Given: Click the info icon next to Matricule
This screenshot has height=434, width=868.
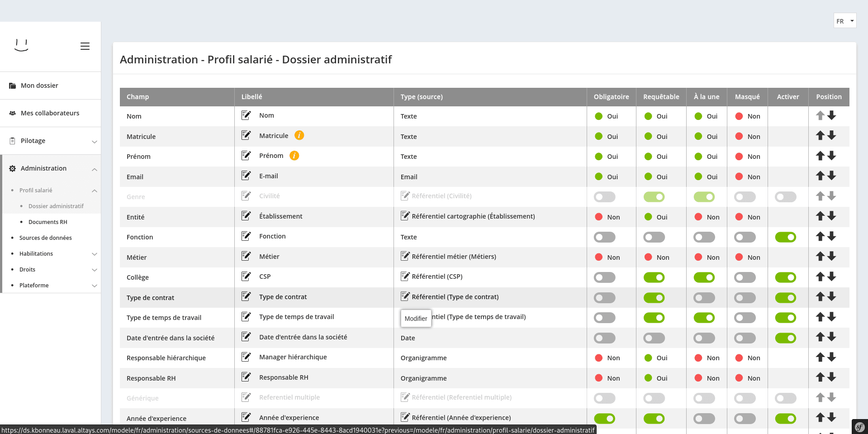Looking at the screenshot, I should click(299, 135).
